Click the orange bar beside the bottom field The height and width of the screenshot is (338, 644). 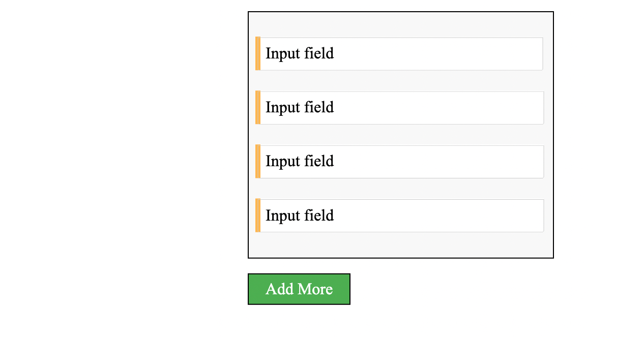coord(258,216)
